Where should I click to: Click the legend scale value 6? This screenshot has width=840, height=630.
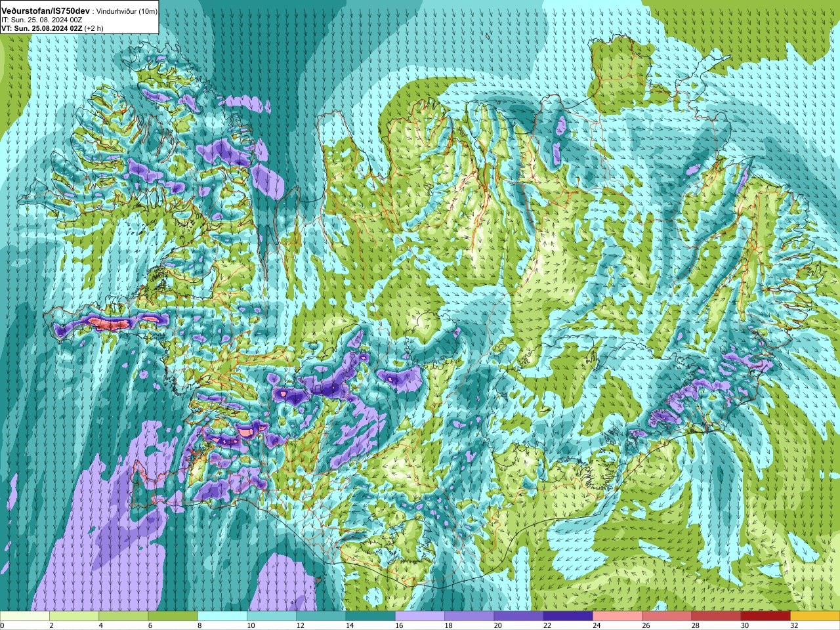point(150,625)
